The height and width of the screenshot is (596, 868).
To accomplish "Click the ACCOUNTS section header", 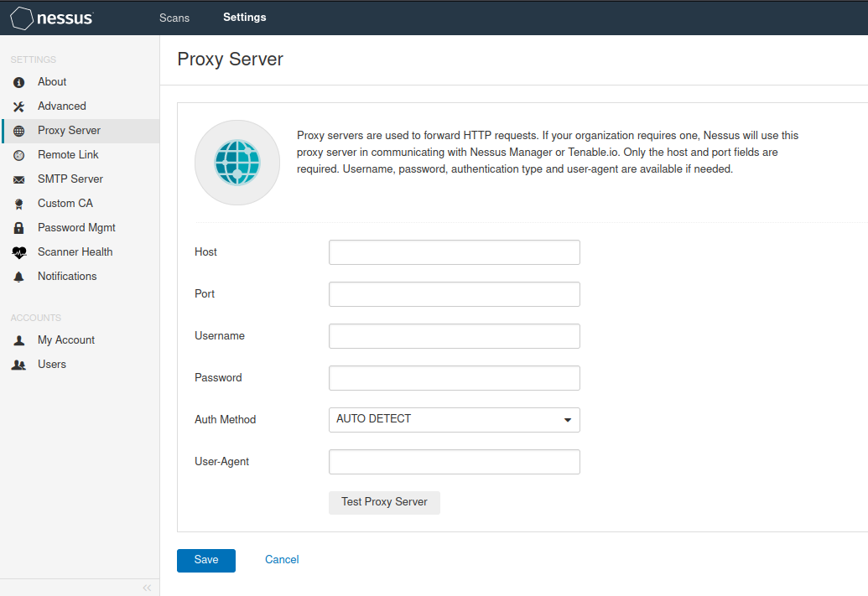I will point(36,319).
